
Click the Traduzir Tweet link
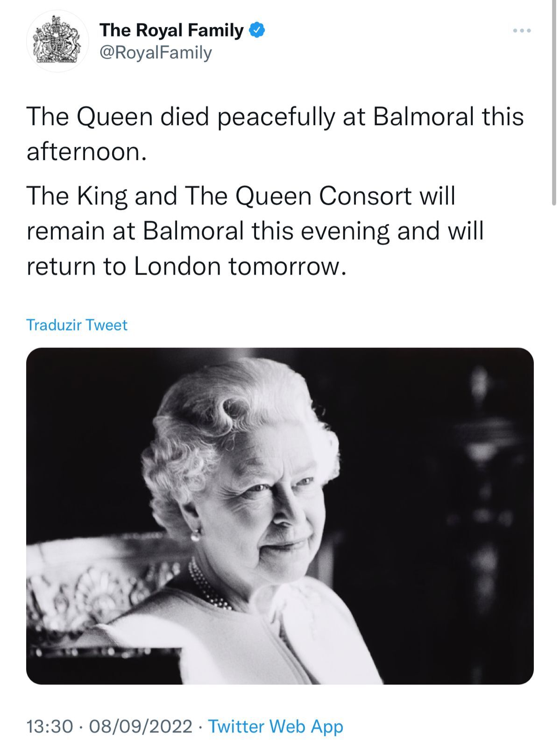(77, 325)
